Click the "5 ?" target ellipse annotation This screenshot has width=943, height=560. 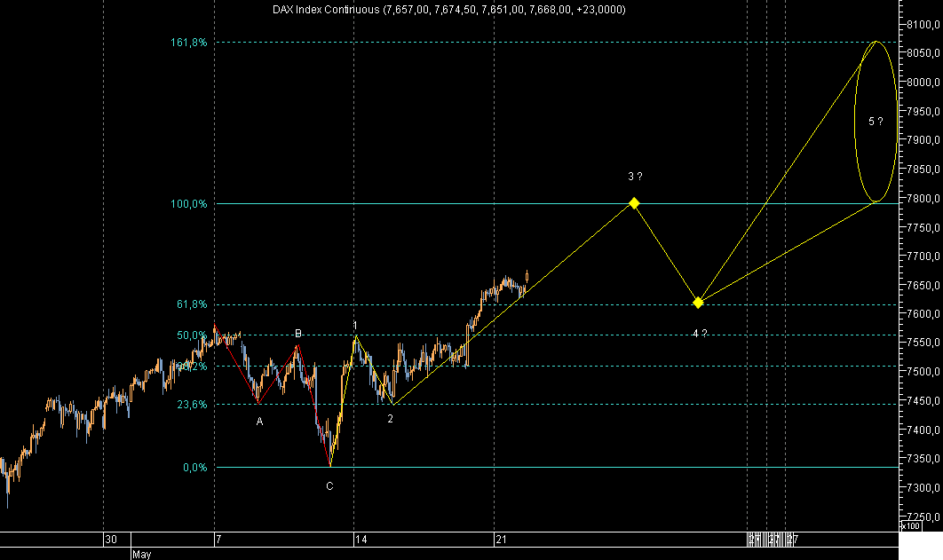pyautogui.click(x=877, y=120)
